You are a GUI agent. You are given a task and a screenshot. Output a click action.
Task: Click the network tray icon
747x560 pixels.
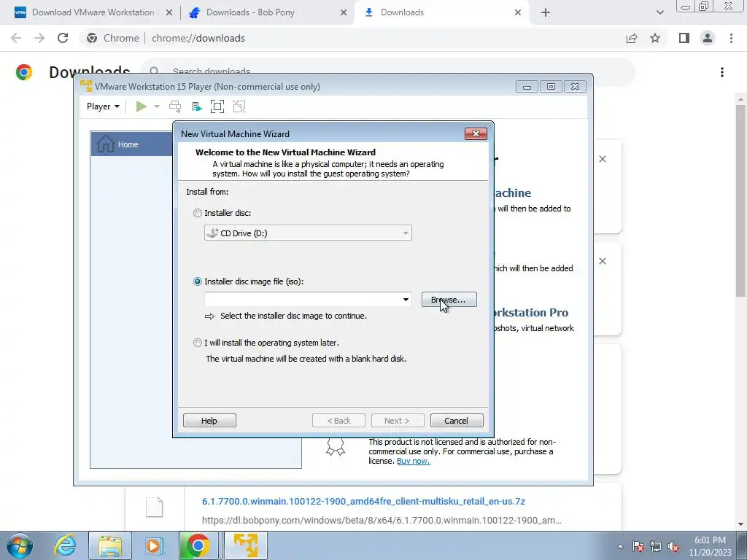pos(656,546)
